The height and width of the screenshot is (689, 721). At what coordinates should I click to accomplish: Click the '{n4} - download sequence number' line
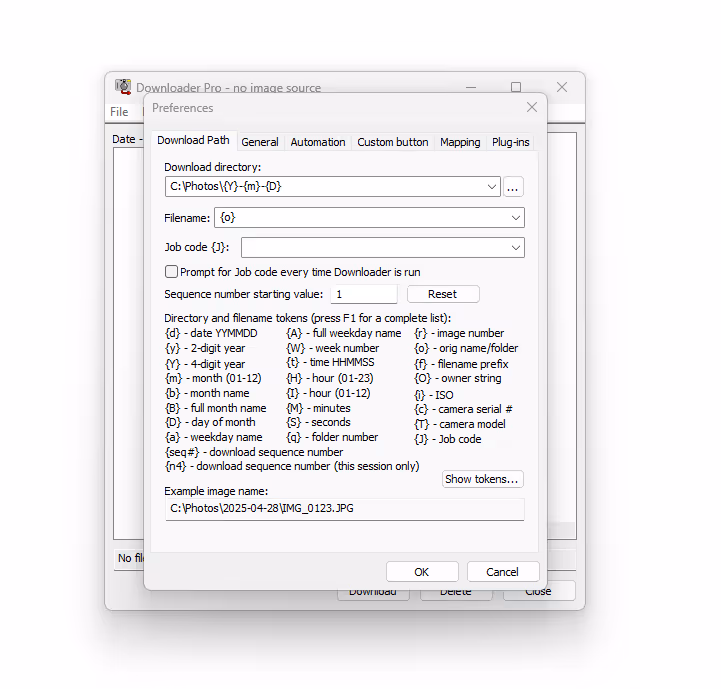(x=292, y=466)
